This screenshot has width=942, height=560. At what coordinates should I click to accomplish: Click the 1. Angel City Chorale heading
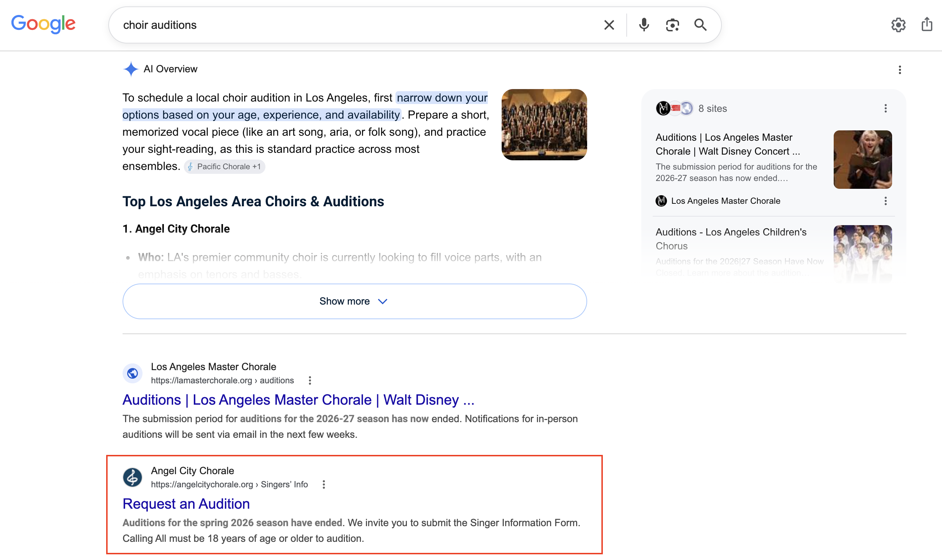pos(176,229)
